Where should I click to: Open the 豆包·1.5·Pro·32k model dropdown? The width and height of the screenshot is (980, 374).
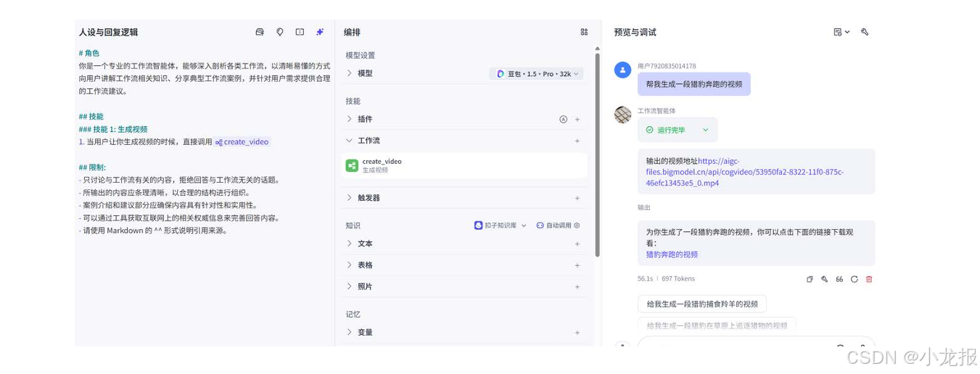tap(537, 74)
